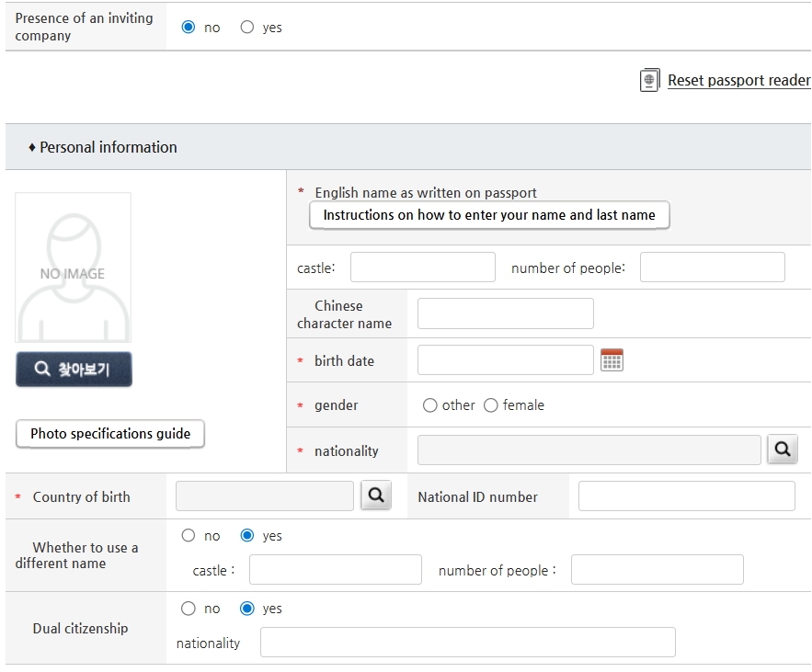812x672 pixels.
Task: Select "other" for gender
Action: coord(429,404)
